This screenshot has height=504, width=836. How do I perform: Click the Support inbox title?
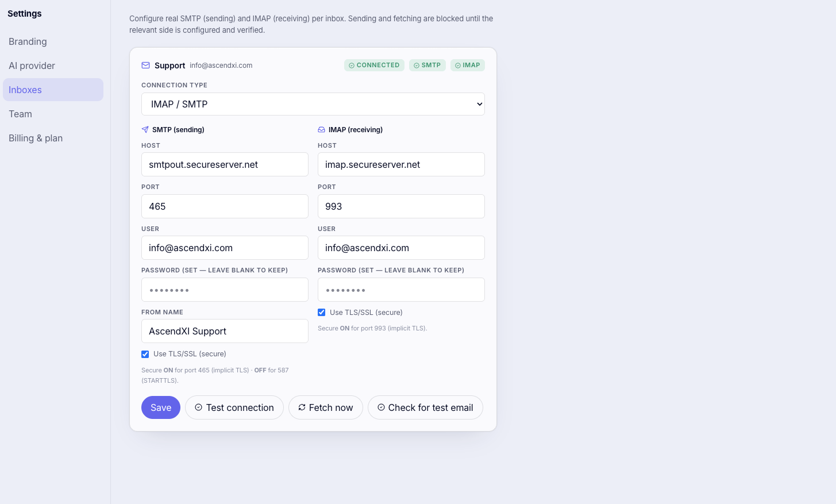pyautogui.click(x=169, y=66)
